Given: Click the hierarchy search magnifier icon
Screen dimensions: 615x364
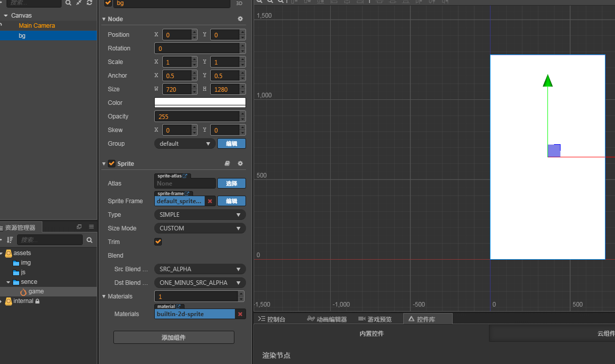Looking at the screenshot, I should pyautogui.click(x=68, y=3).
